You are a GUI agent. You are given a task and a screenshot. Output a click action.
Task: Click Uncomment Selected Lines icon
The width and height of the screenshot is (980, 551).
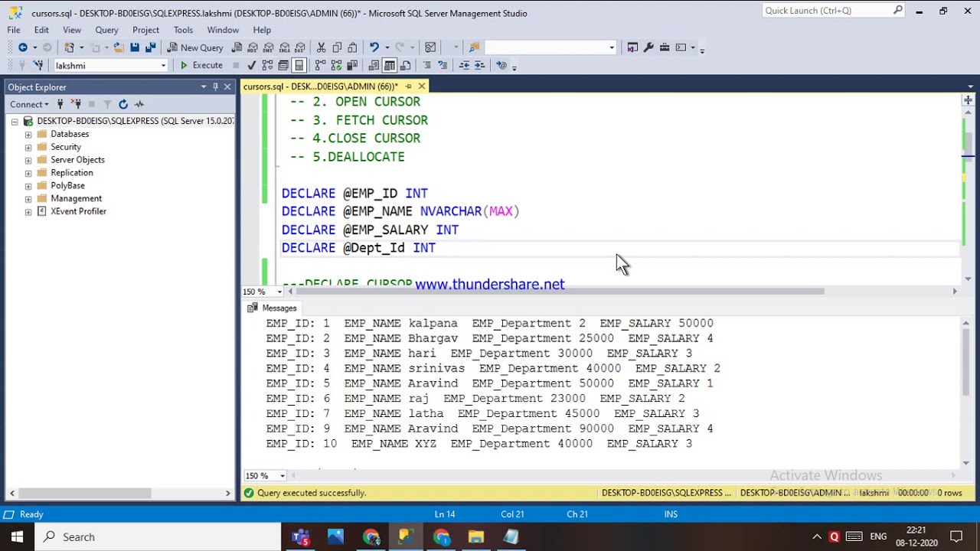443,66
